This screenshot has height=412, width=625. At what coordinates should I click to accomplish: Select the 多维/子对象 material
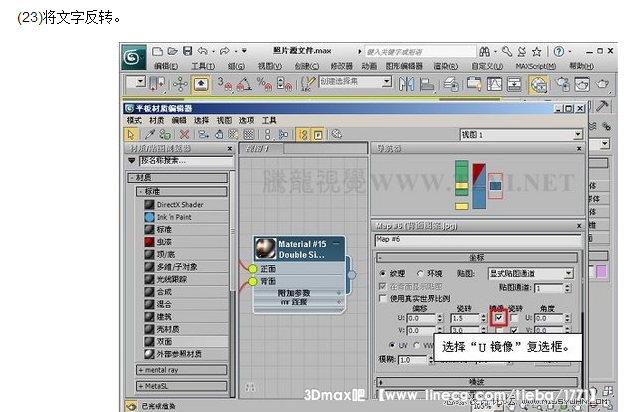point(186,267)
